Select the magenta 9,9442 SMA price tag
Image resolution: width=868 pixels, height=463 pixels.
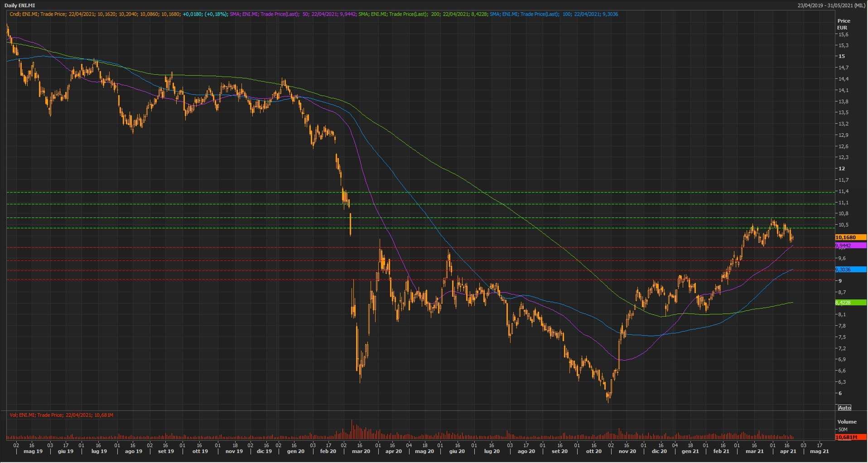click(850, 246)
